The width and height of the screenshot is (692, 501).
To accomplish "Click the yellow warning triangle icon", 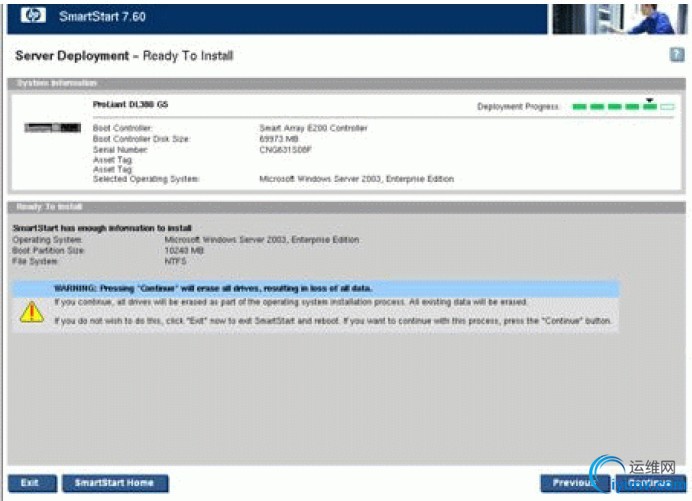I will tap(32, 312).
